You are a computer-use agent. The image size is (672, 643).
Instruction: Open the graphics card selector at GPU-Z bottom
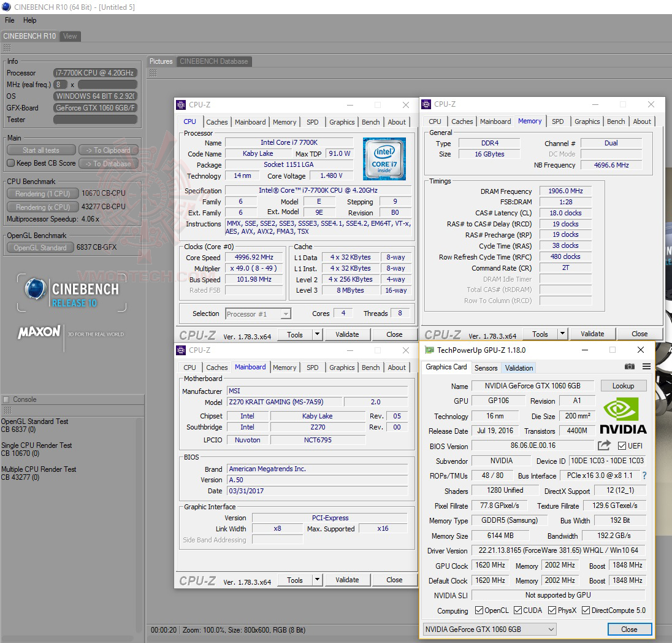click(x=489, y=629)
